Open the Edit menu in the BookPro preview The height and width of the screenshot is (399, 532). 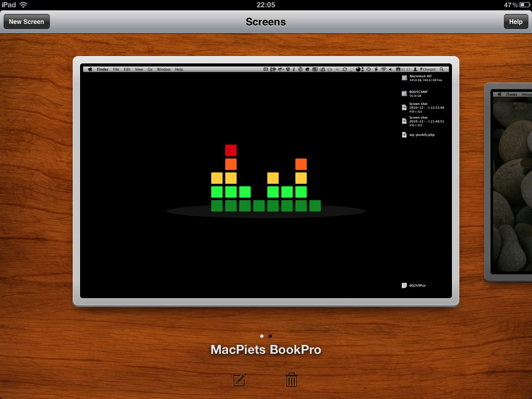[x=127, y=69]
